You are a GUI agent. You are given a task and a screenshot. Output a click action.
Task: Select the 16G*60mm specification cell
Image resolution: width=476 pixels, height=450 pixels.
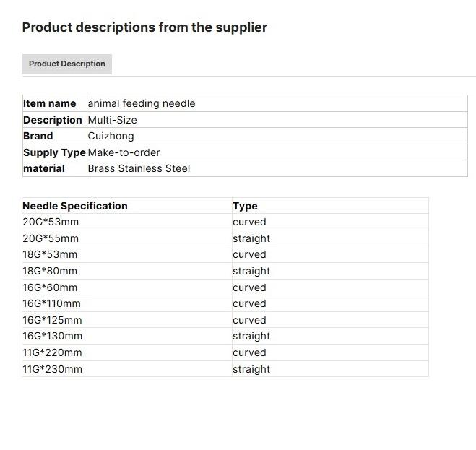pyautogui.click(x=50, y=287)
